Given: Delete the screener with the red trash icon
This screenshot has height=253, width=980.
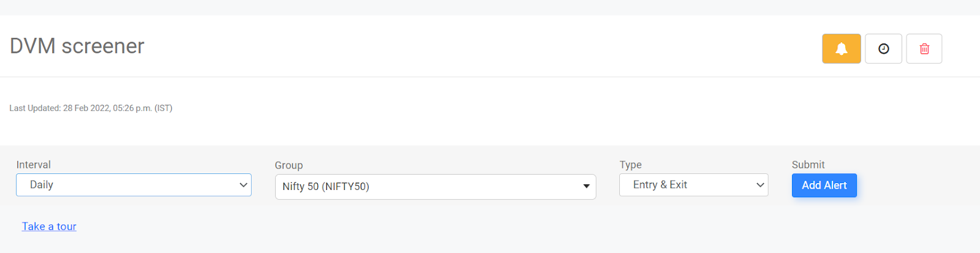Looking at the screenshot, I should pyautogui.click(x=924, y=48).
